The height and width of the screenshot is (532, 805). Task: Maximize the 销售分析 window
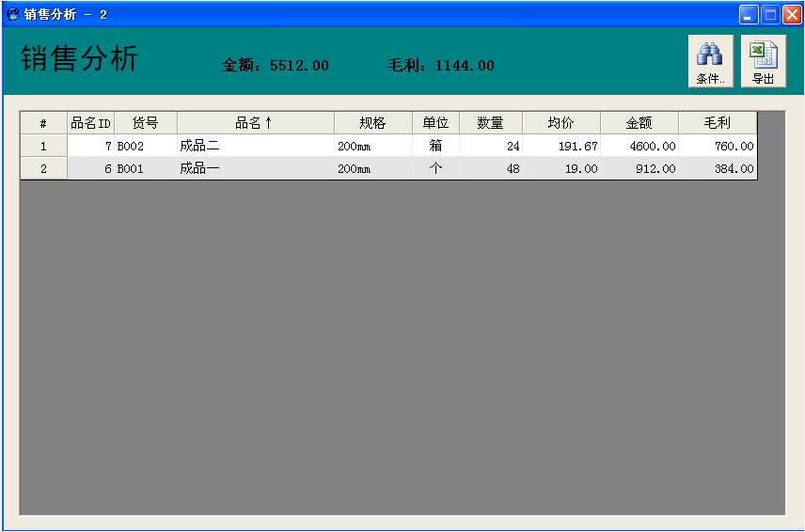coord(770,14)
